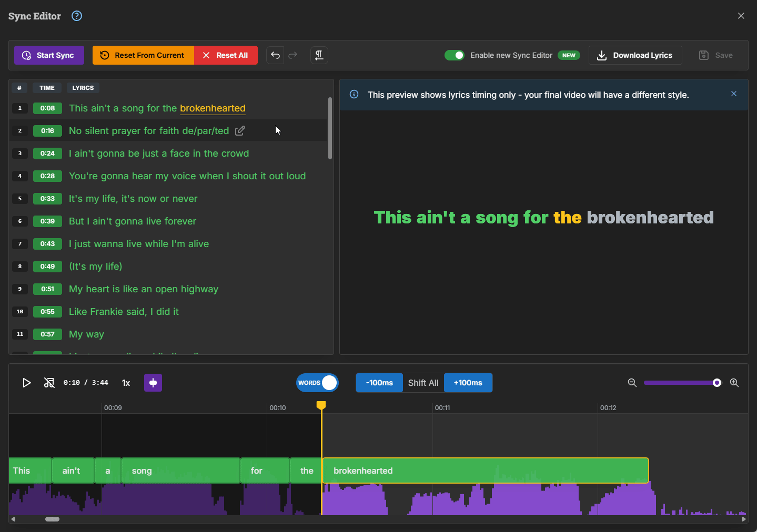This screenshot has width=757, height=532.
Task: Redo the last sync change
Action: pos(293,55)
